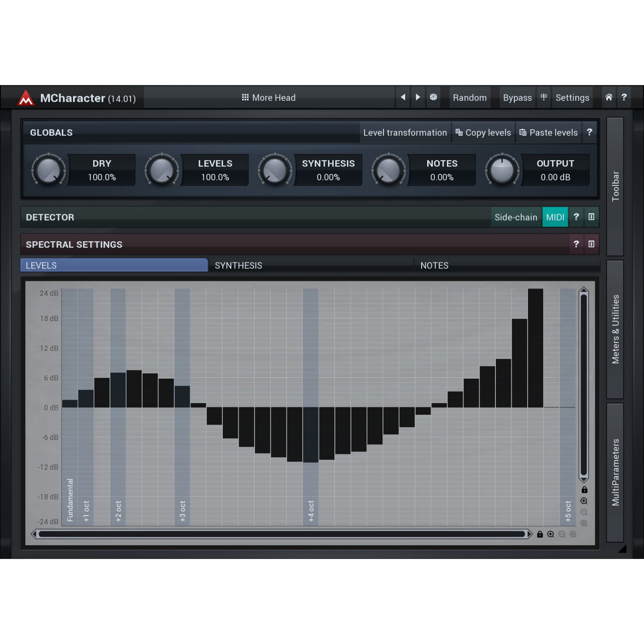The width and height of the screenshot is (644, 644).
Task: Switch to the SYNTHESIS tab
Action: coord(311,265)
